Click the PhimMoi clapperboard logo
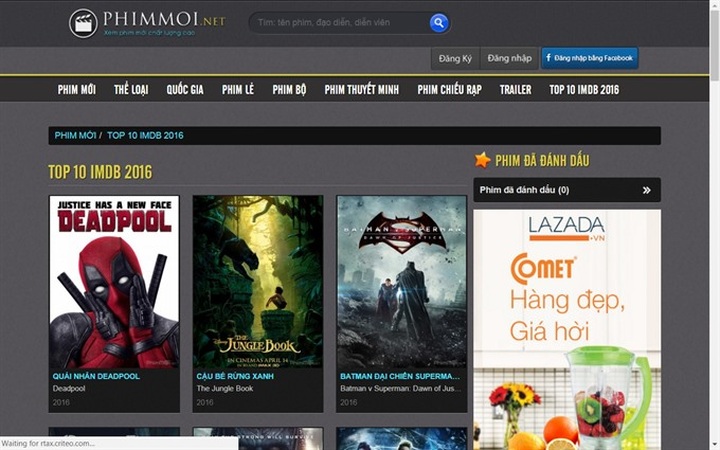The height and width of the screenshot is (450, 720). (83, 23)
